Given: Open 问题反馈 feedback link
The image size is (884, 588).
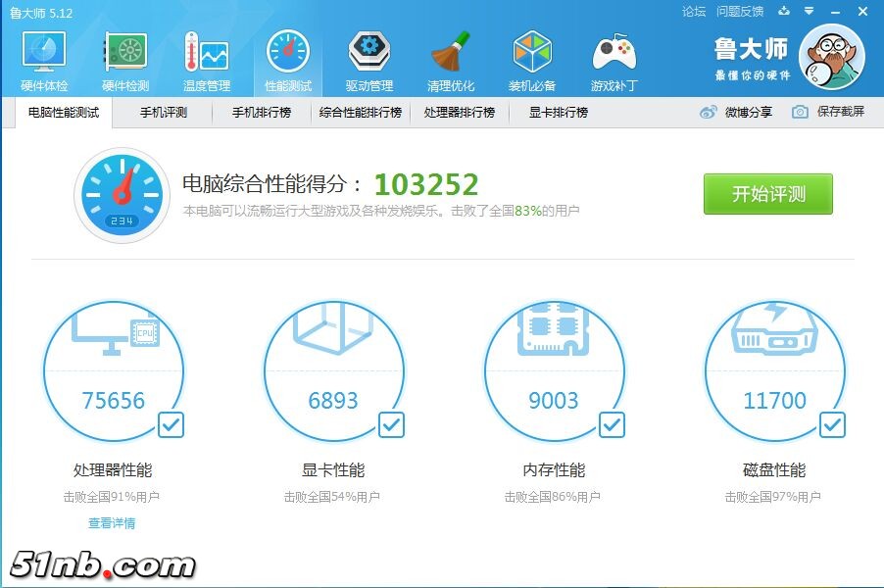Looking at the screenshot, I should (x=741, y=10).
